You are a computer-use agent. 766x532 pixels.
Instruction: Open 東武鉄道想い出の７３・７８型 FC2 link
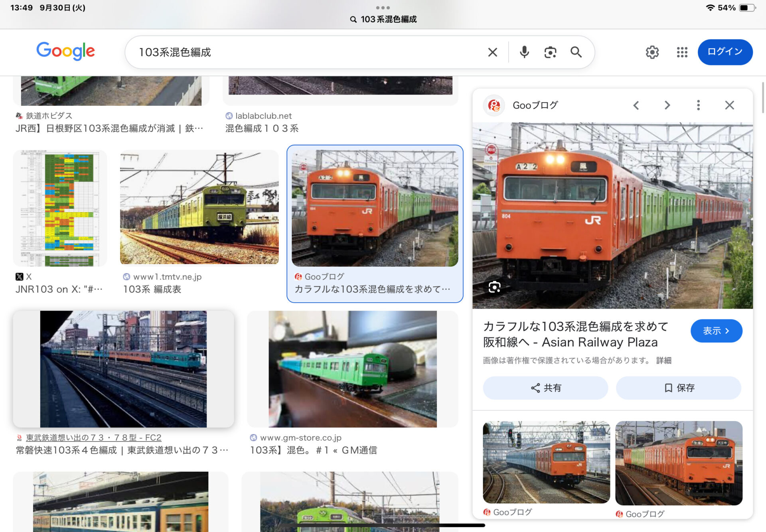[x=93, y=437]
